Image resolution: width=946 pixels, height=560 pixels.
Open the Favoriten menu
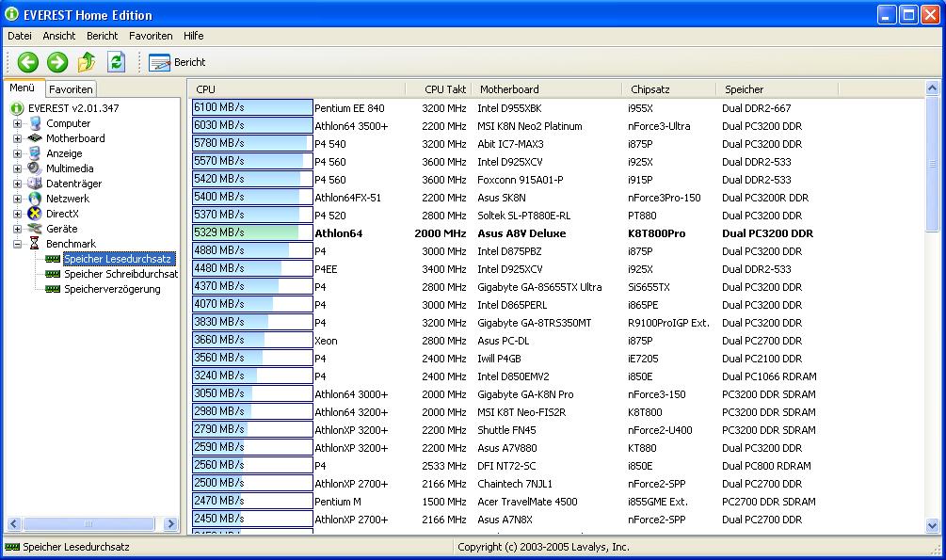[x=151, y=36]
